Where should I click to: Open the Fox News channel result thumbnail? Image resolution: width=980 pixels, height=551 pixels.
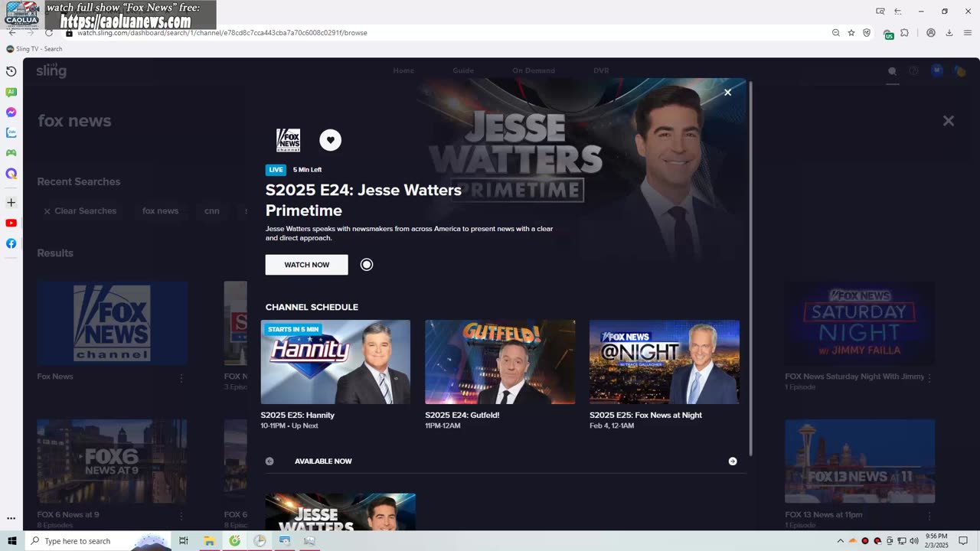point(113,323)
